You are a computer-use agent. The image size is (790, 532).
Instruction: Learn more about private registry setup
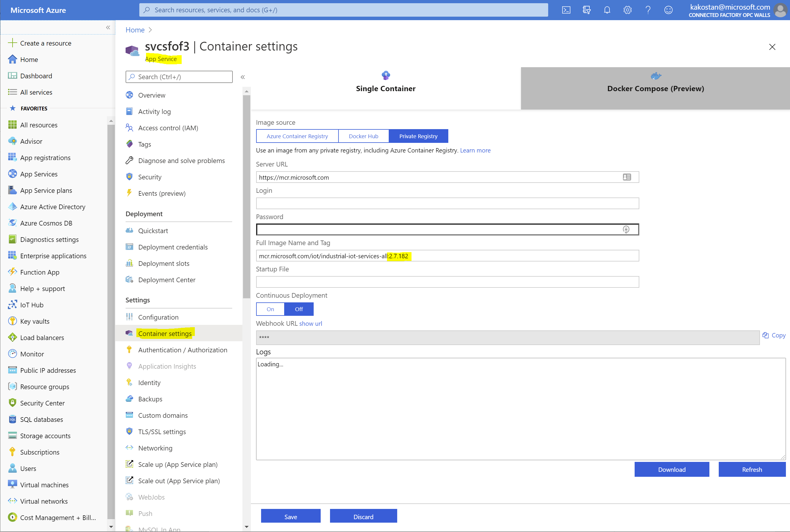(x=475, y=150)
